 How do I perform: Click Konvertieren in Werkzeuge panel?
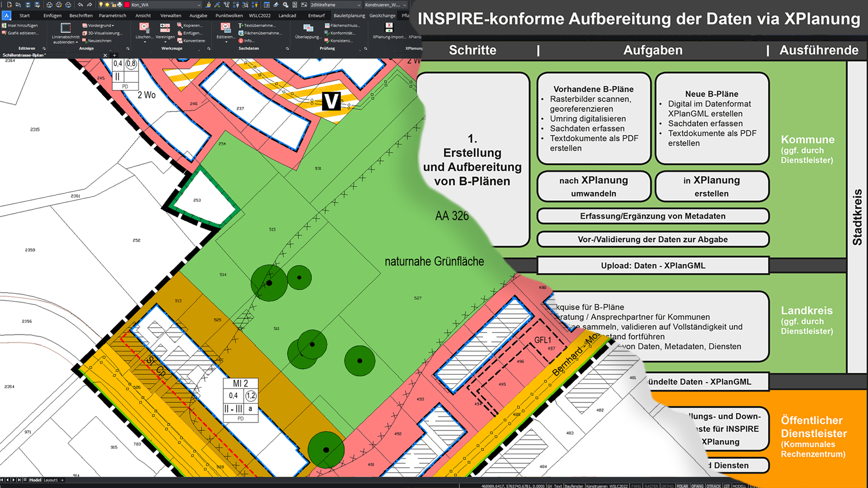[x=191, y=40]
